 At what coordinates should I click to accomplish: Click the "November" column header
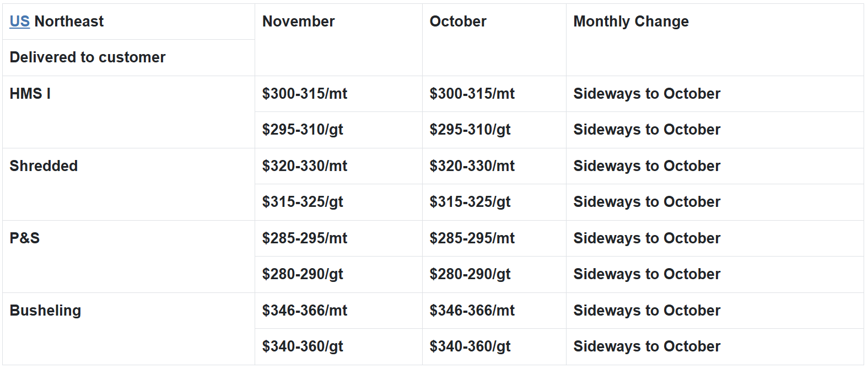pyautogui.click(x=298, y=22)
